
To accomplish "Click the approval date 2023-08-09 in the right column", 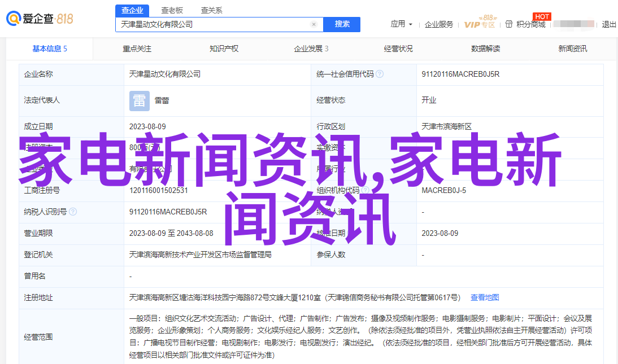I will tap(440, 233).
